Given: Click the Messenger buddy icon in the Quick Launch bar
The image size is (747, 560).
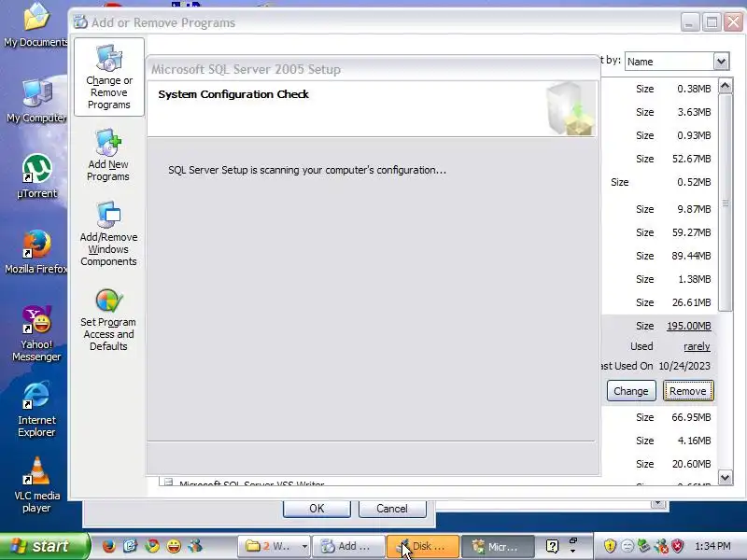Looking at the screenshot, I should click(x=195, y=546).
